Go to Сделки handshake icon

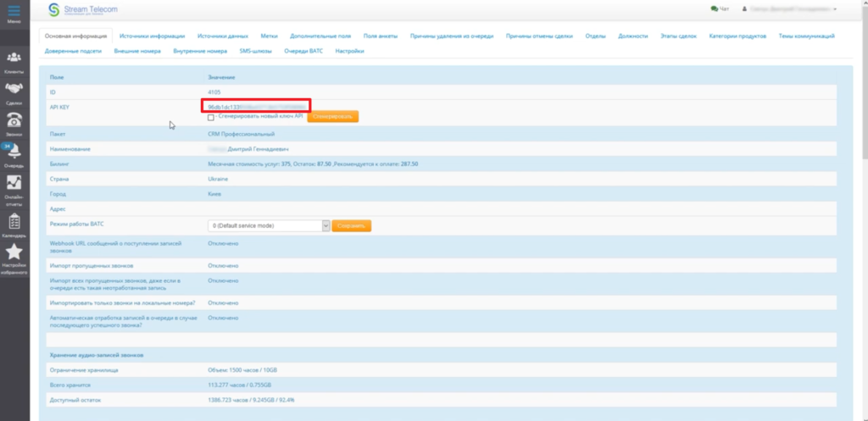pyautogui.click(x=14, y=89)
